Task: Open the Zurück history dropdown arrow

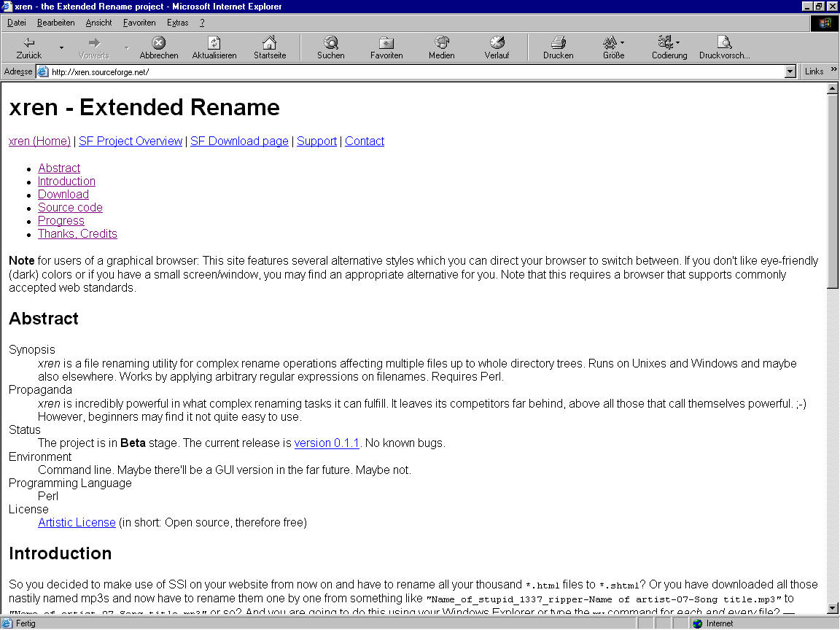Action: coord(61,48)
